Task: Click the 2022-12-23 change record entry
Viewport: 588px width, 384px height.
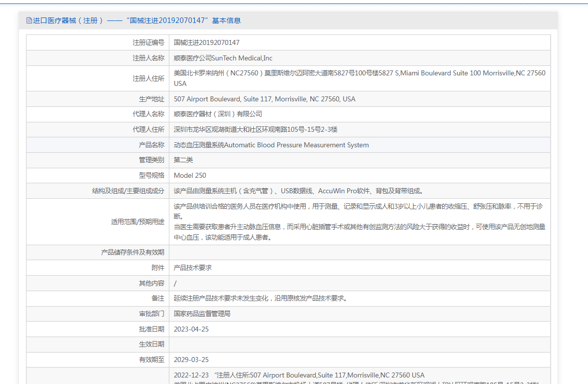Action: click(x=299, y=376)
